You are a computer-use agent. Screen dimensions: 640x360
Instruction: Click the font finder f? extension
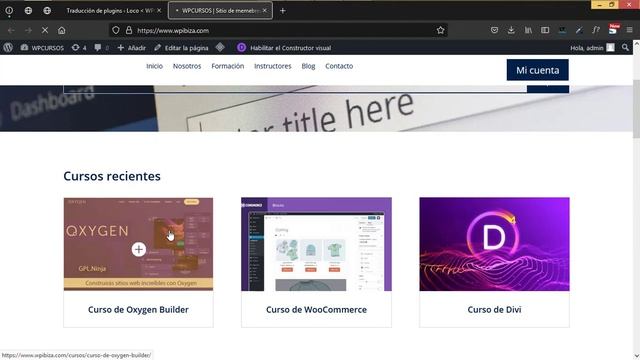click(x=596, y=30)
